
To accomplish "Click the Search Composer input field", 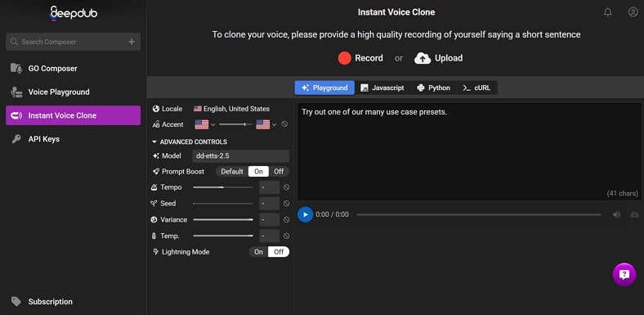I will [73, 42].
